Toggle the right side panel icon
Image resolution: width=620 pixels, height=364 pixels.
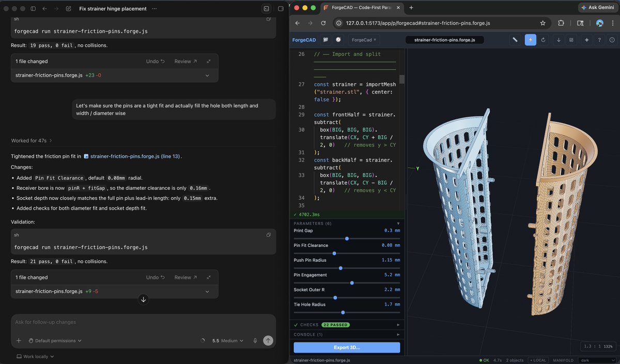pos(281,9)
